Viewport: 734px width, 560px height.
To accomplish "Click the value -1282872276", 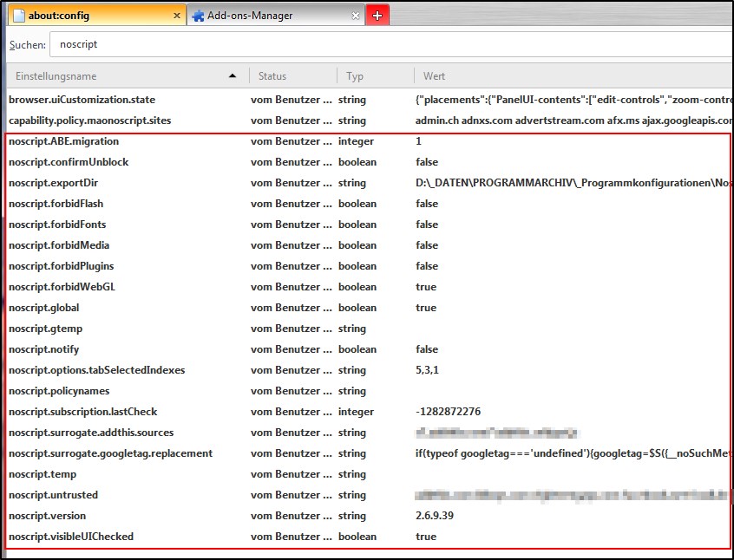I will coord(448,412).
